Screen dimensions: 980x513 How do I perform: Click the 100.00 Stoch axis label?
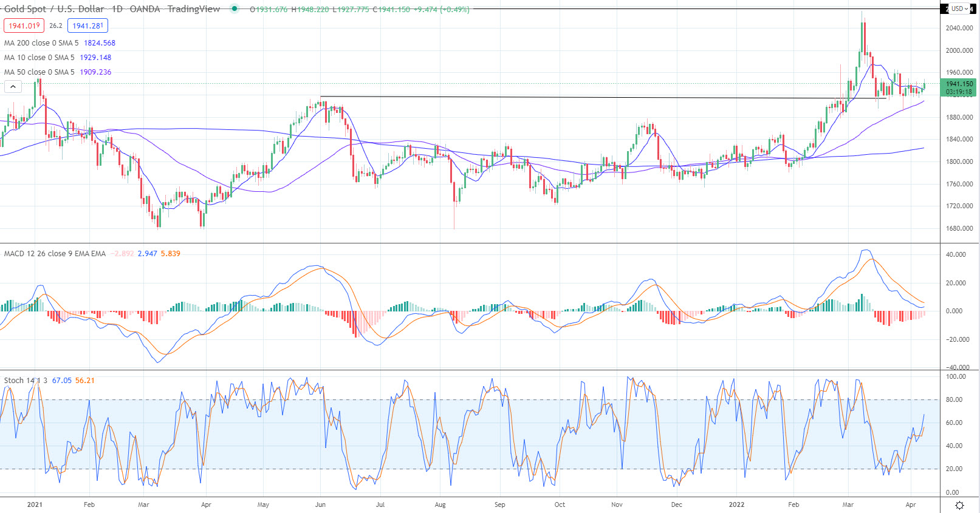(x=956, y=376)
